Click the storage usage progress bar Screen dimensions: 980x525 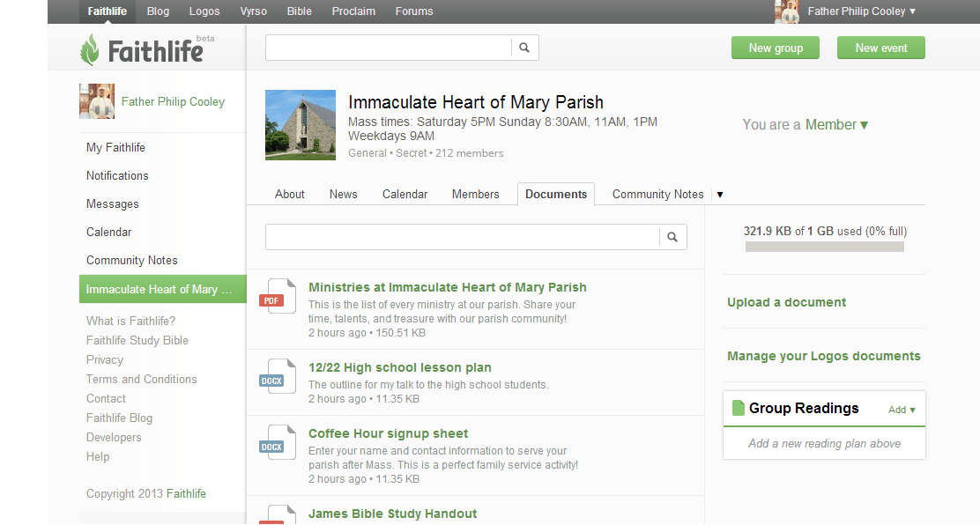pos(824,247)
